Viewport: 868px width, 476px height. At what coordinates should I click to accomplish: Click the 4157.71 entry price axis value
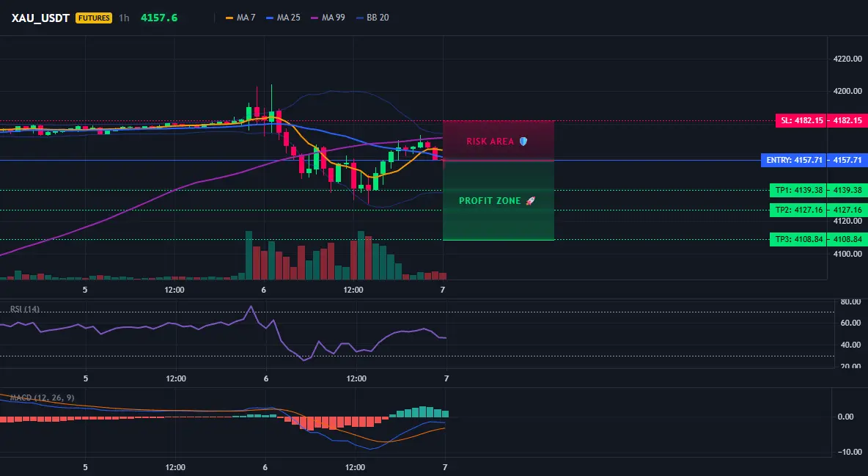[x=847, y=160]
